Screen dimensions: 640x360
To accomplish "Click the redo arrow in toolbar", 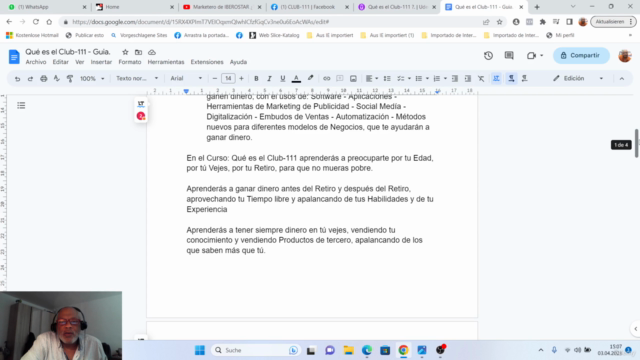I will [30, 78].
